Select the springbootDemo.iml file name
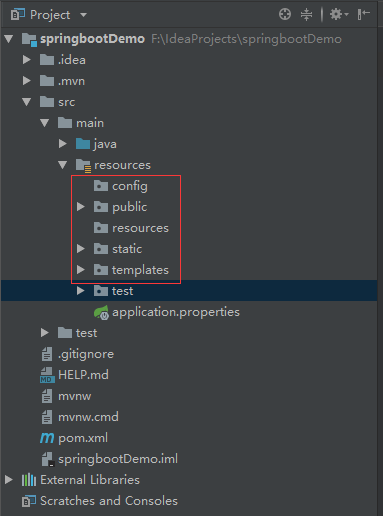Image resolution: width=383 pixels, height=516 pixels. (x=118, y=459)
